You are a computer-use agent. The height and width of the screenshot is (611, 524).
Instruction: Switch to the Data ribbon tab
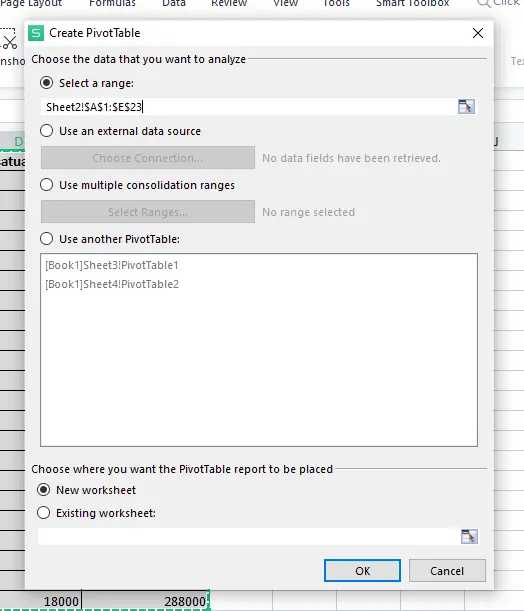click(174, 3)
